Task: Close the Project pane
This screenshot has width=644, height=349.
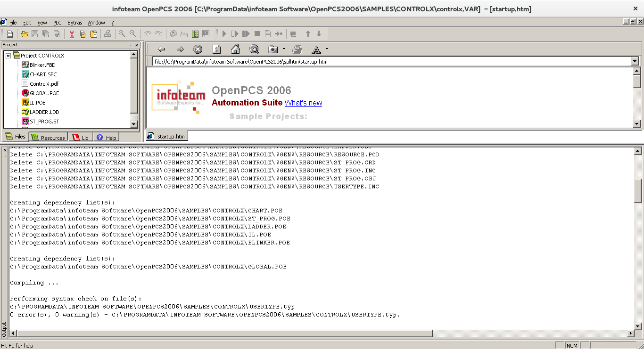Action: (x=137, y=45)
